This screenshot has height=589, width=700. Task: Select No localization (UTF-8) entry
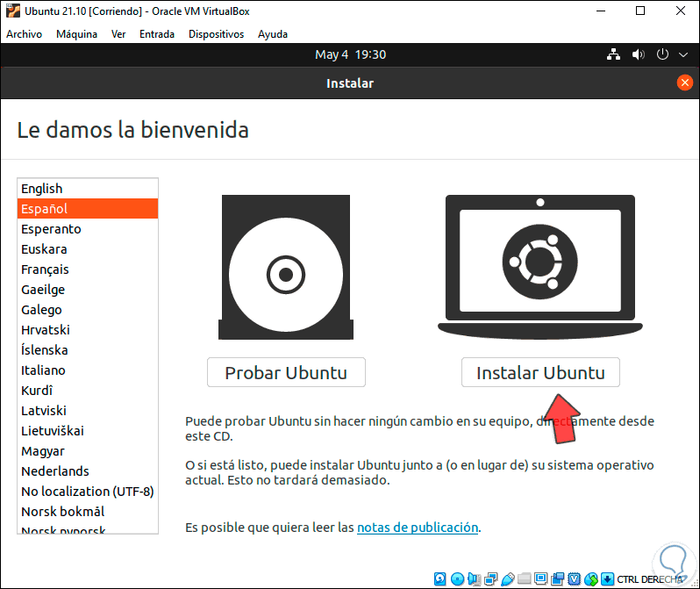coord(88,492)
